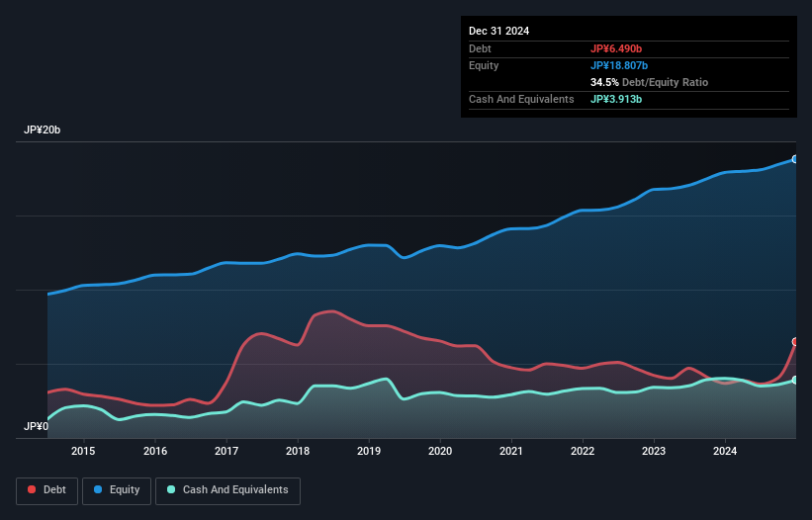Click Cash And Equivalents label in tooltip

[521, 99]
